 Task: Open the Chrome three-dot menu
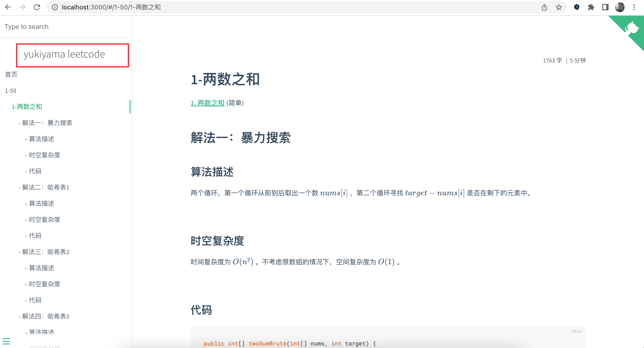point(634,7)
